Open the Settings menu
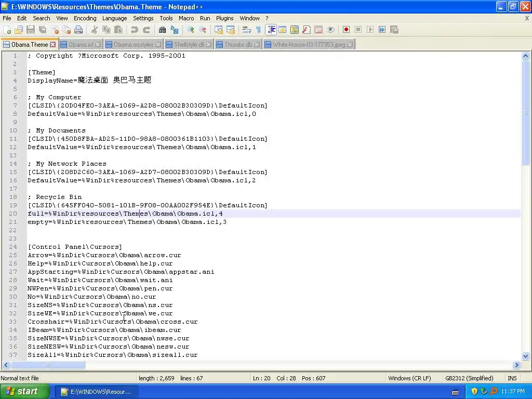Screen dimensions: 532x399 143,18
